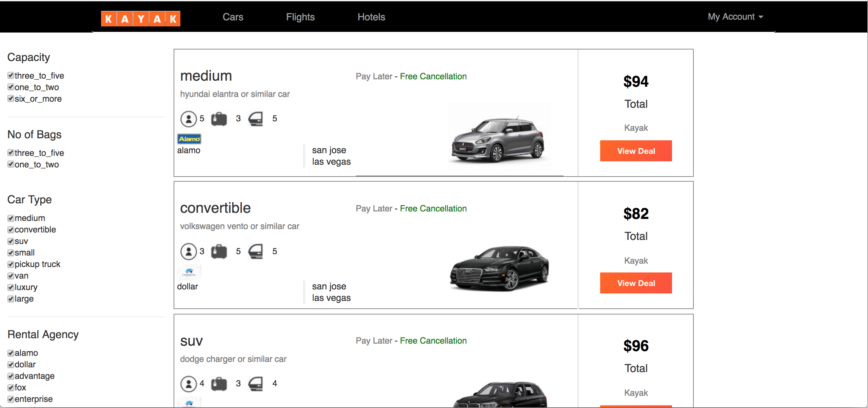This screenshot has width=868, height=408.
Task: Click the KAYAK logo
Action: [x=140, y=18]
